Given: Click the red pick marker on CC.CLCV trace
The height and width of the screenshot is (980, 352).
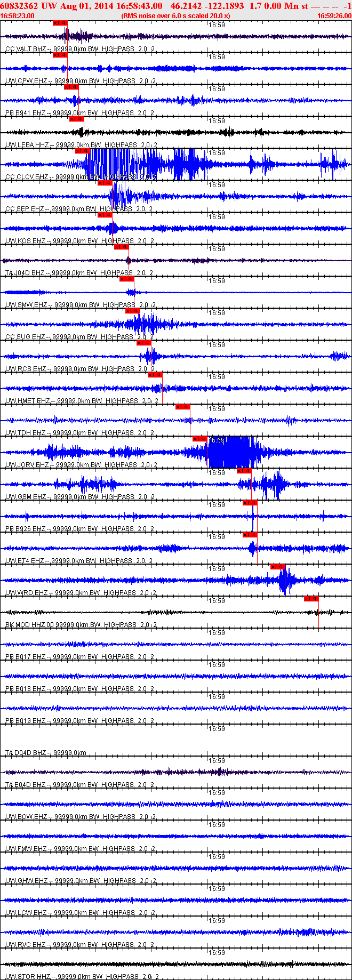Looking at the screenshot, I should pyautogui.click(x=83, y=151).
